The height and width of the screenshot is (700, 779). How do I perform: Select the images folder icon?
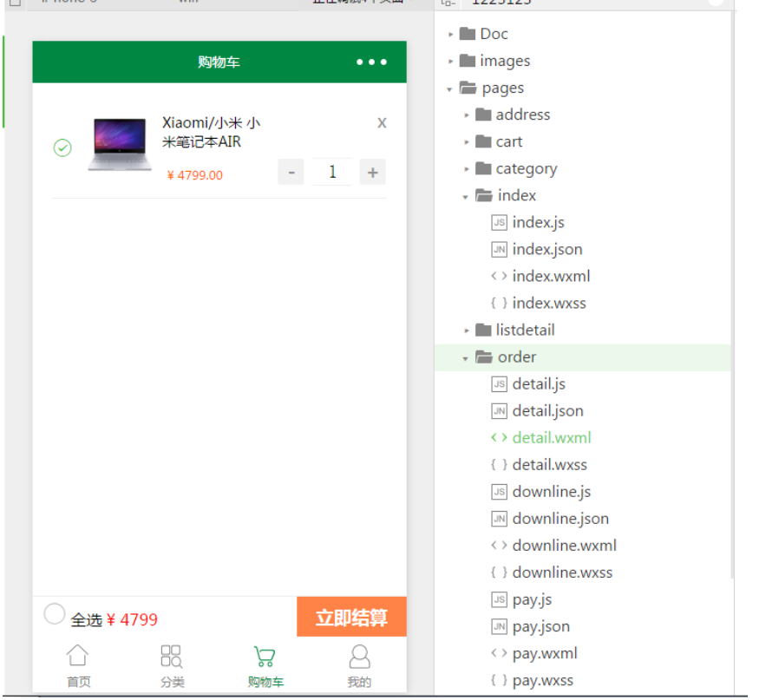(468, 60)
